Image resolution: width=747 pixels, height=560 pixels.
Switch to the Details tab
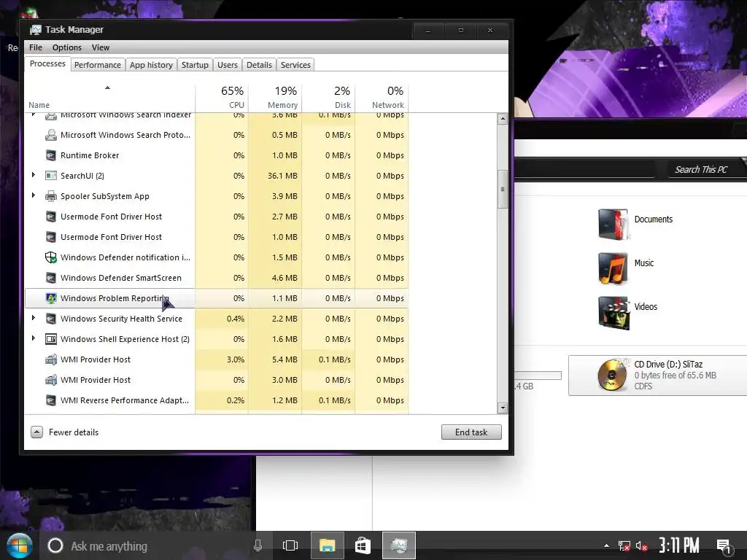click(259, 65)
